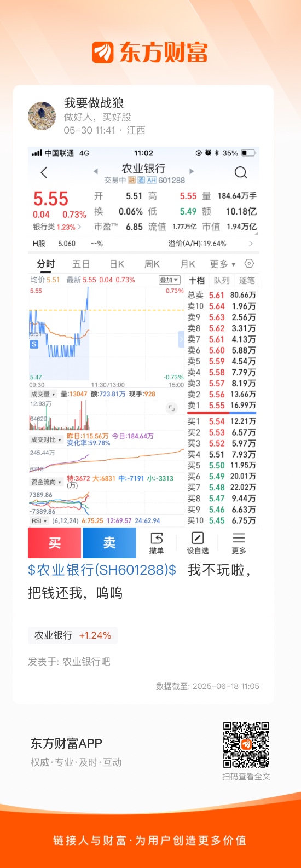301x868 pixels.
Task: Open $农业银行(SH601288)$ stock link
Action: 102,570
